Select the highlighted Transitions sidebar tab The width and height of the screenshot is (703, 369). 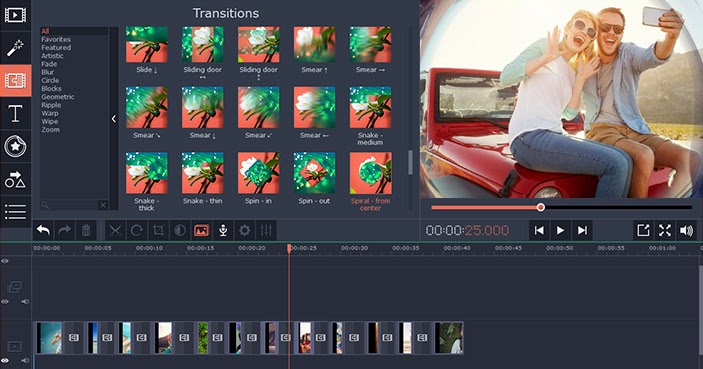click(x=15, y=81)
